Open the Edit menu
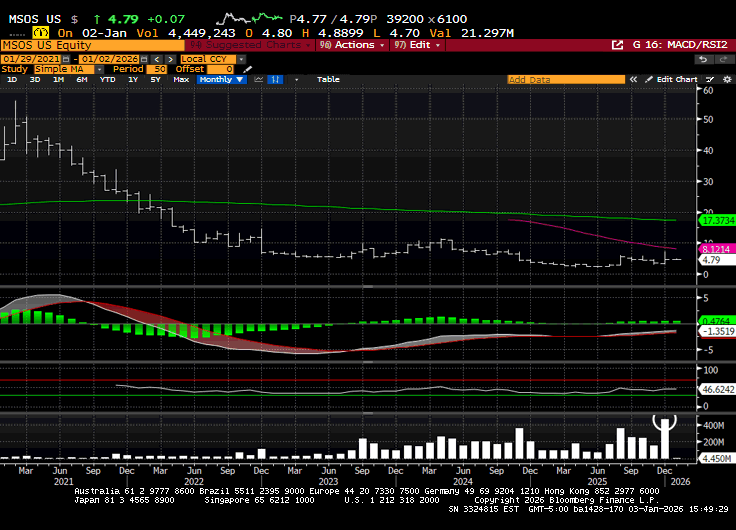The width and height of the screenshot is (736, 530). [417, 45]
